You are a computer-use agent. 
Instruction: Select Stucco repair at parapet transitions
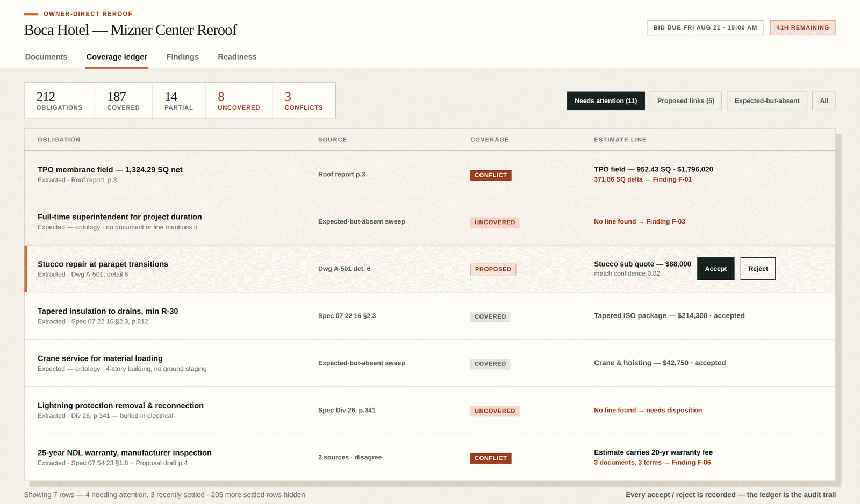click(x=430, y=269)
